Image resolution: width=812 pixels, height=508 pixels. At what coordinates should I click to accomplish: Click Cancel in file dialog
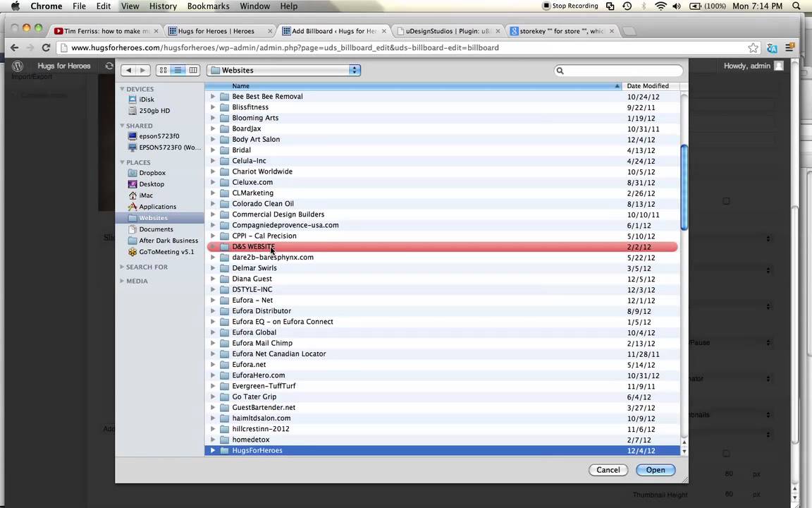click(x=608, y=470)
